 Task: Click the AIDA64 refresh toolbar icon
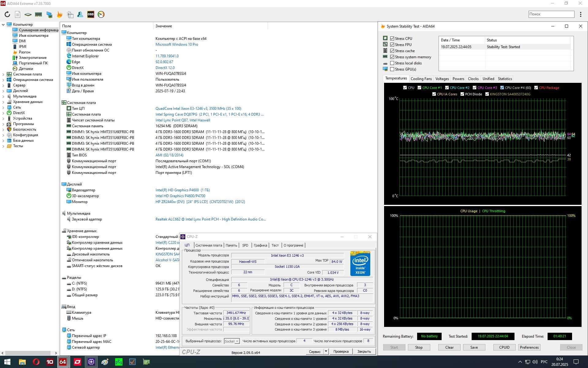click(7, 14)
